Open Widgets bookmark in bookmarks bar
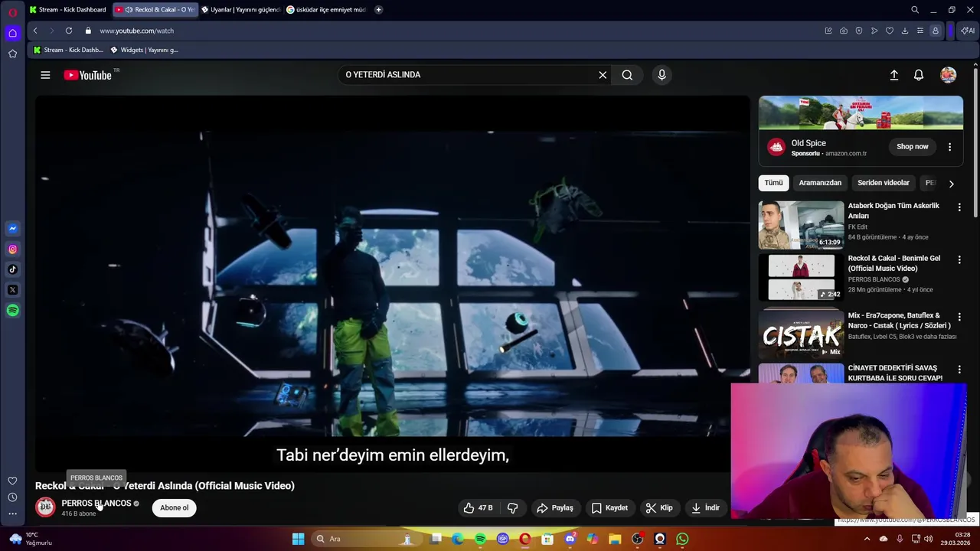This screenshot has height=551, width=980. point(145,50)
